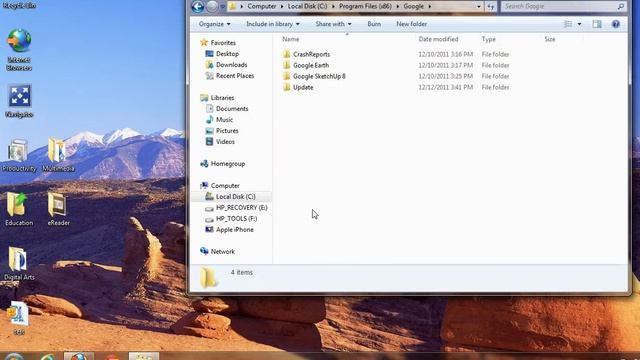Sort by the Type column header
The width and height of the screenshot is (640, 360).
[x=489, y=39]
